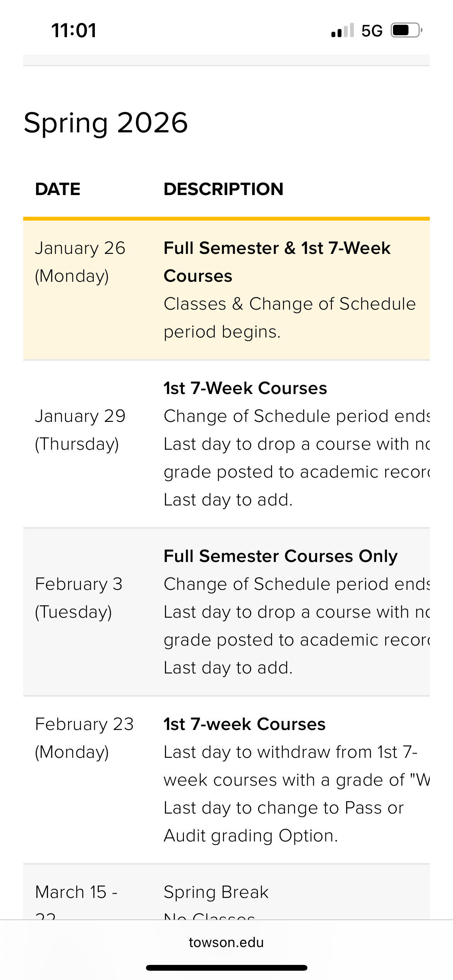Viewport: 453px width, 980px height.
Task: Tap the Full Semester & 1st 7-Week Courses title
Action: 277,262
